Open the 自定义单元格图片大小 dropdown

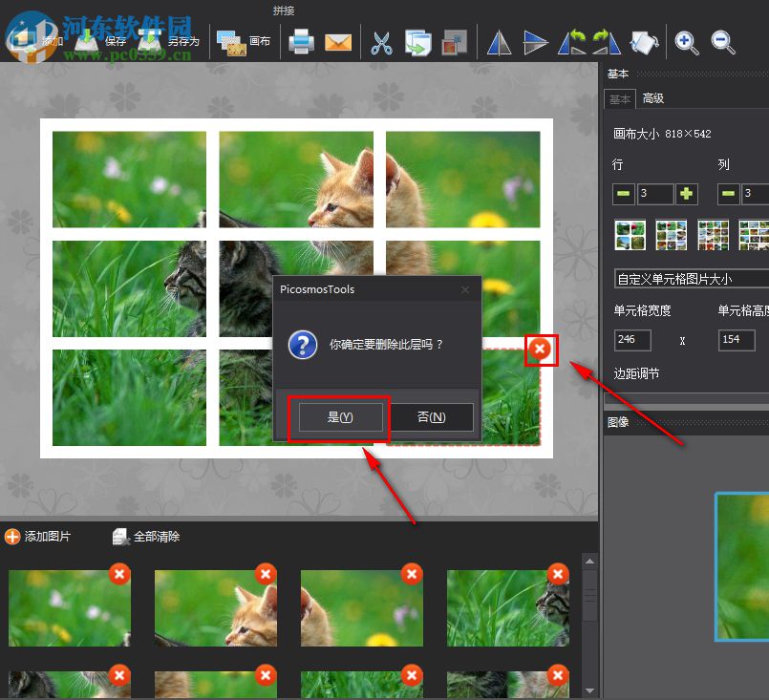coord(692,279)
